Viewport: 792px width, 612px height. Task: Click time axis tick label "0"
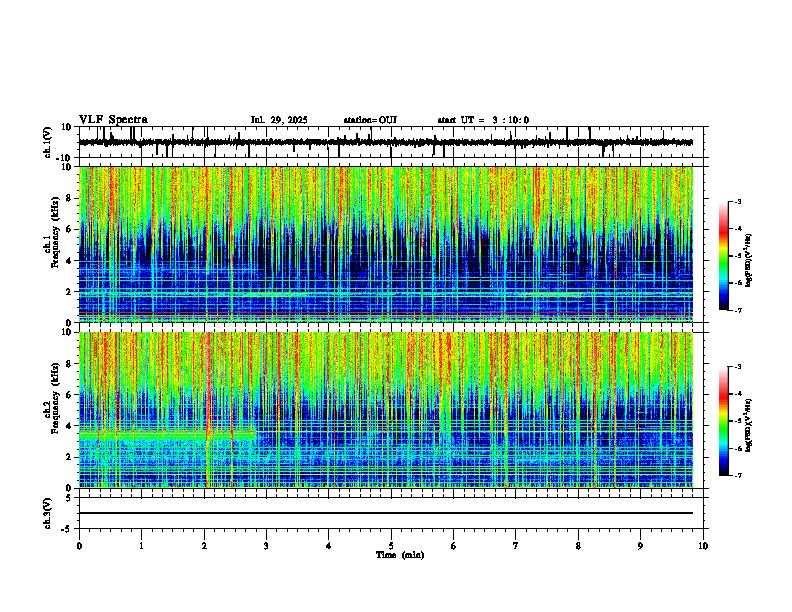(x=79, y=546)
